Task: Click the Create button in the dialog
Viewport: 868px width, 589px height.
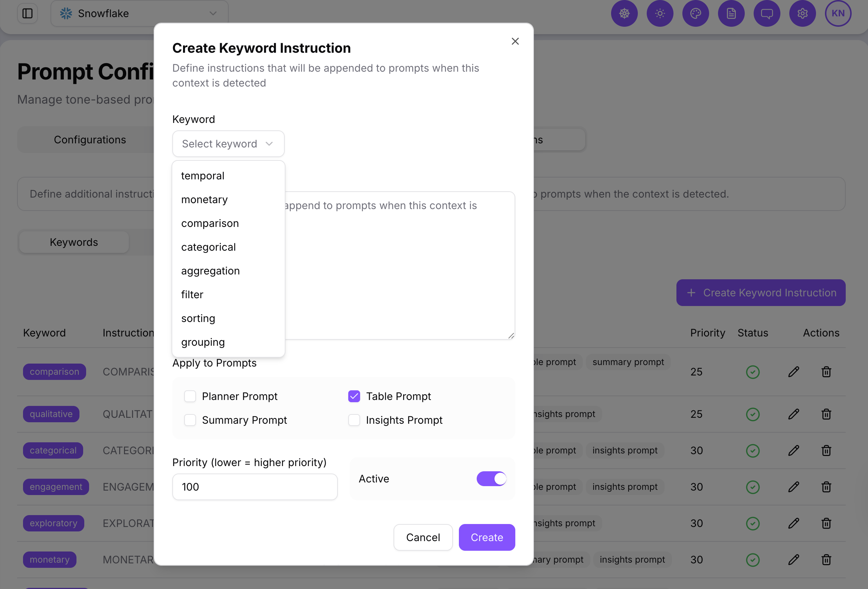Action: [x=487, y=537]
